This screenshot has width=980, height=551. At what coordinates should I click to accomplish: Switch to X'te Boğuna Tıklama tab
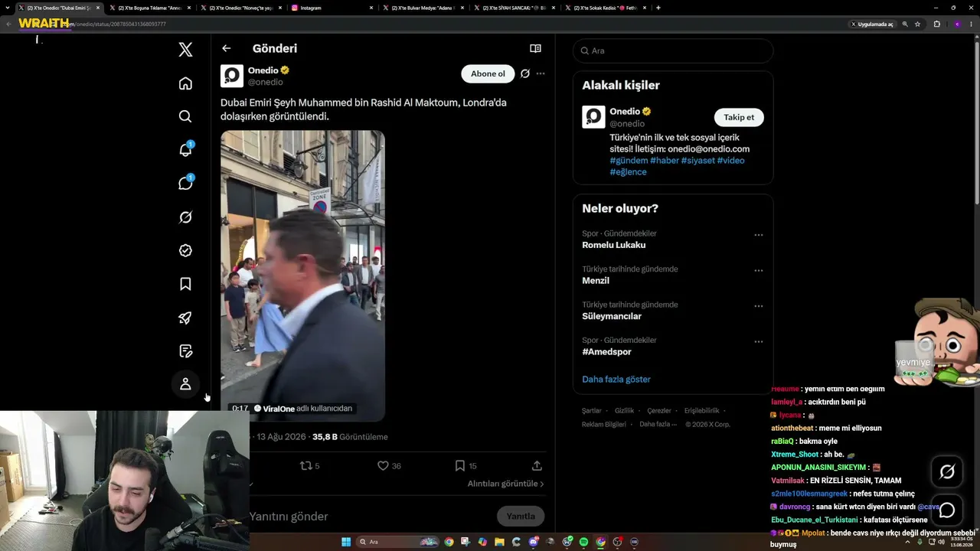[150, 8]
